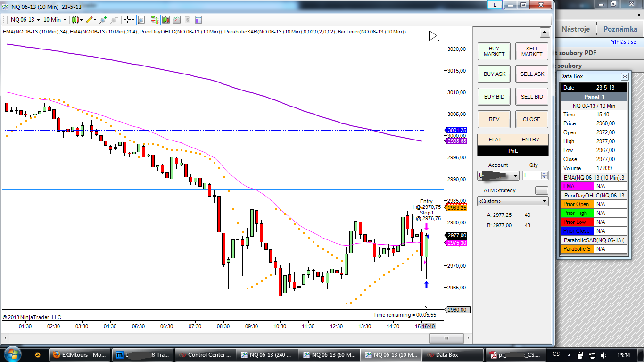This screenshot has height=362, width=644.
Task: Click the 2983,25 orange price marker
Action: click(x=456, y=208)
